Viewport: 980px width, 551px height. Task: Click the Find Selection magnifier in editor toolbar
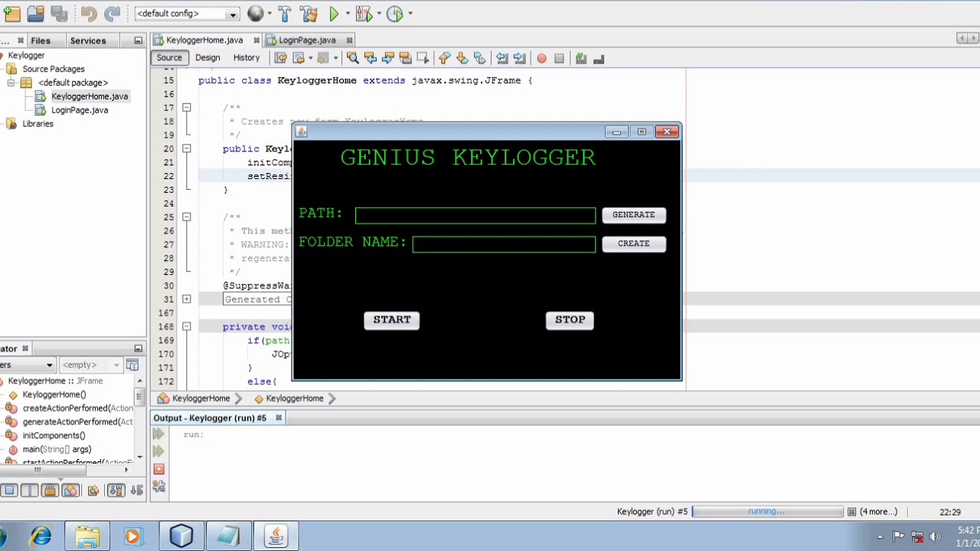click(352, 58)
